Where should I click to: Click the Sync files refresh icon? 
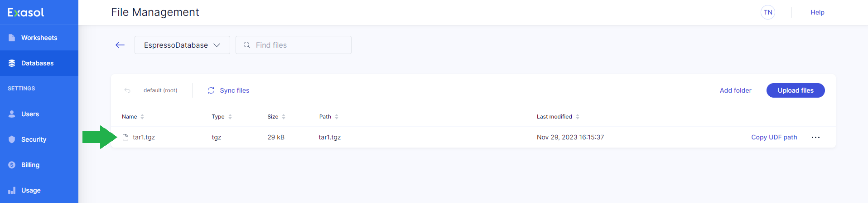click(211, 90)
